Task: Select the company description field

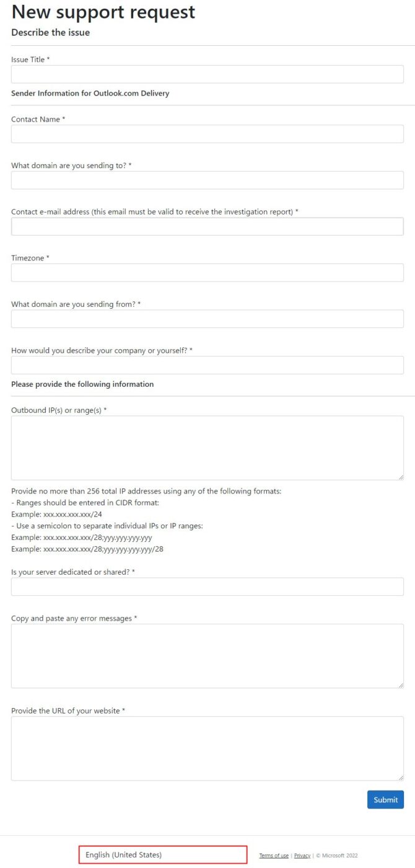Action: [207, 365]
